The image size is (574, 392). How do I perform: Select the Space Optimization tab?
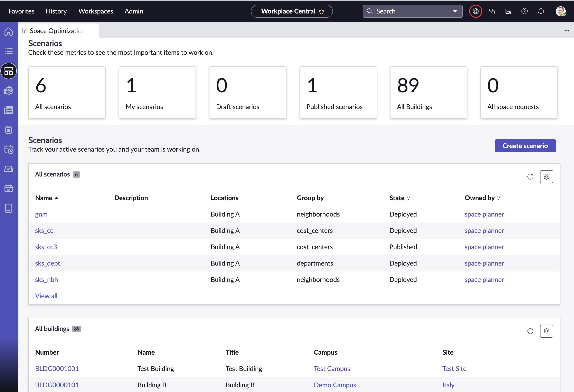[58, 31]
